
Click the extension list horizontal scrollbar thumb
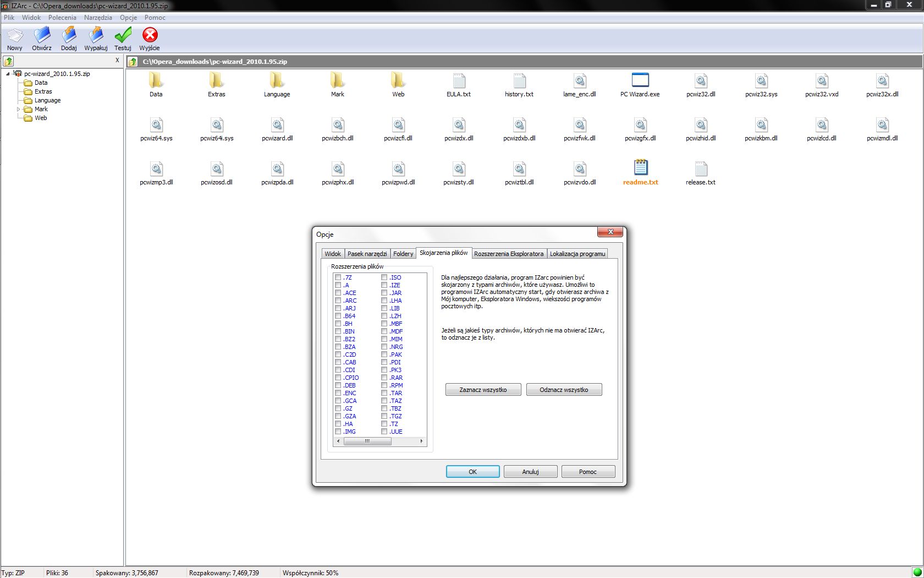tap(367, 441)
